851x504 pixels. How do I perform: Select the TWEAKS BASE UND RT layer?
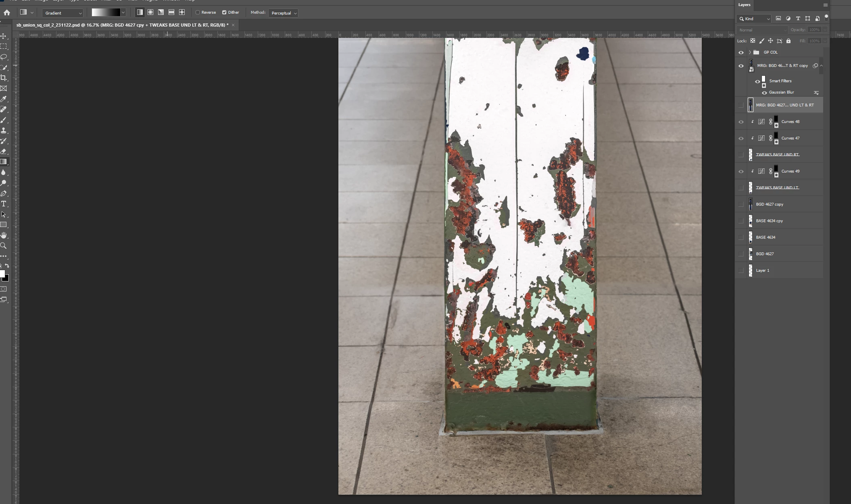[x=778, y=154]
